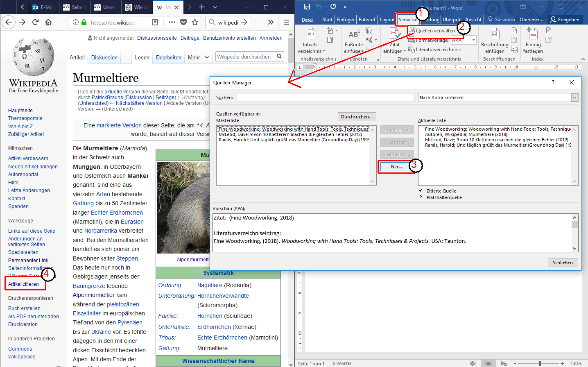Show more Firefox toolbar tools chevron
588x367 pixels.
click(271, 22)
